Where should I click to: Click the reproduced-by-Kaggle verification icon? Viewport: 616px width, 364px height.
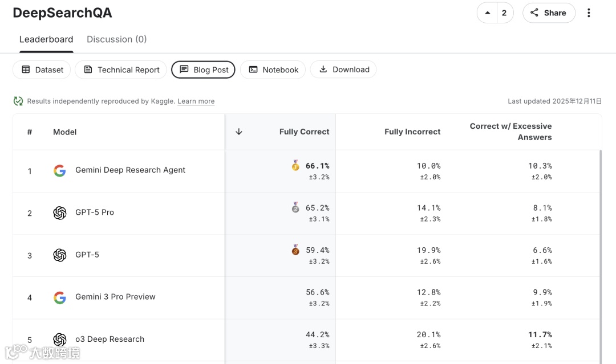[x=18, y=101]
